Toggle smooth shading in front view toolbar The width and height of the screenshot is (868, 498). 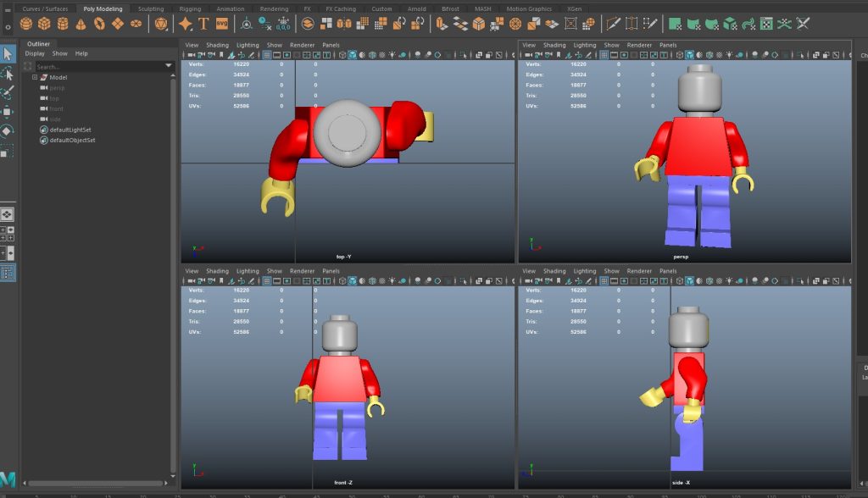(x=352, y=281)
